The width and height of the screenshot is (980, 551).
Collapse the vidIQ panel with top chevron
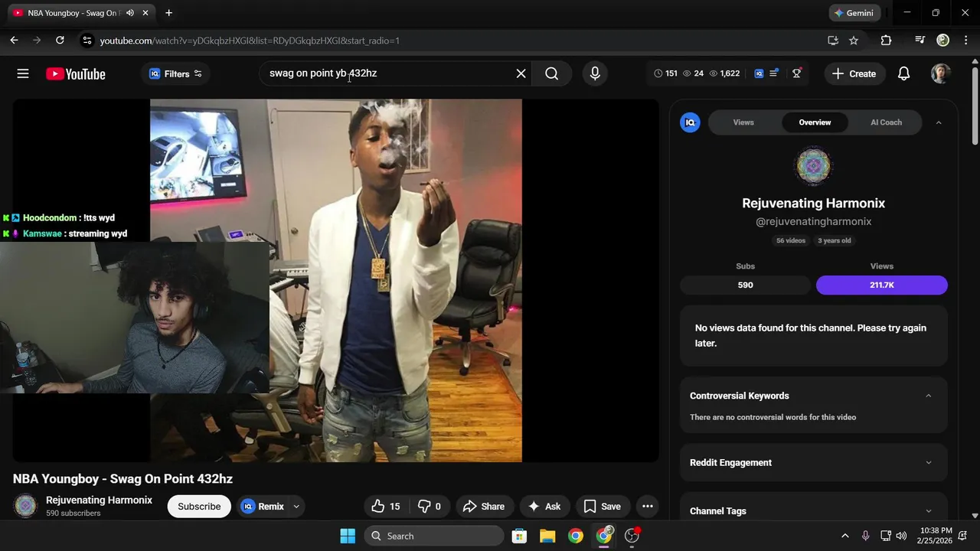pos(939,122)
